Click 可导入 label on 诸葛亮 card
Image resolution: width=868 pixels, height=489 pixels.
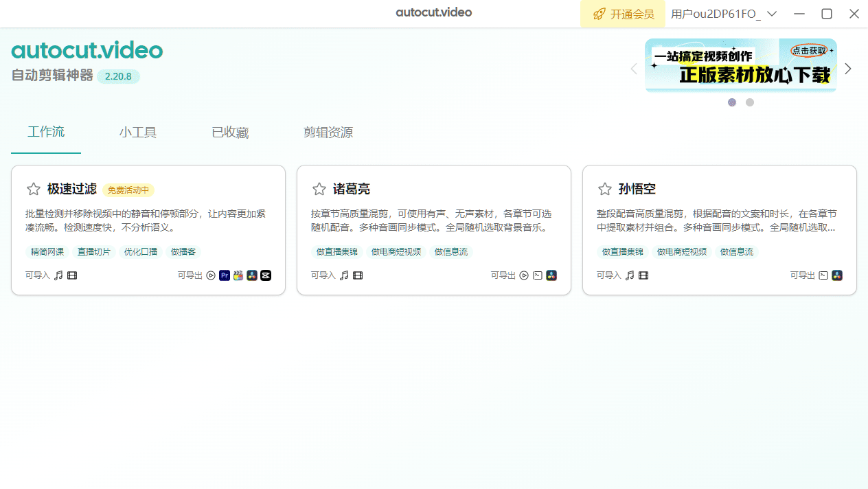(x=323, y=275)
